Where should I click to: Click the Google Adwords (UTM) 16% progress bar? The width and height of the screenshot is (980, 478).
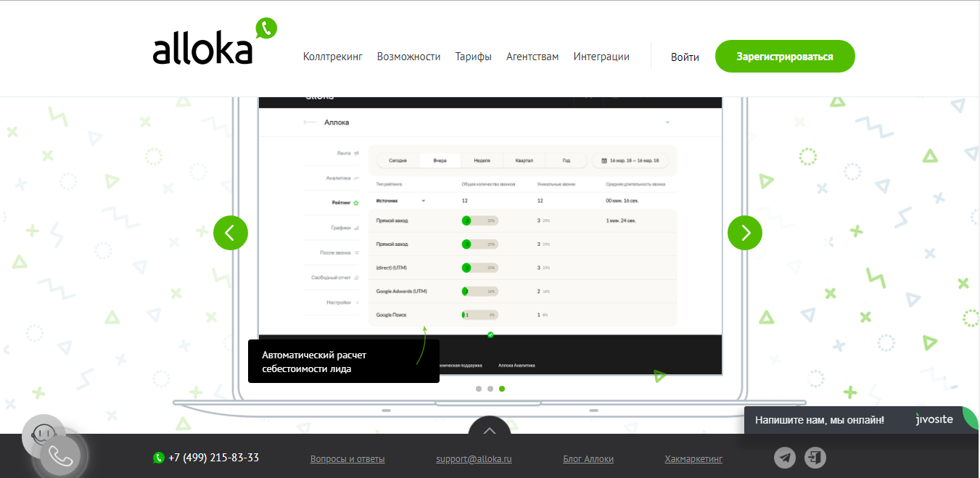point(479,291)
